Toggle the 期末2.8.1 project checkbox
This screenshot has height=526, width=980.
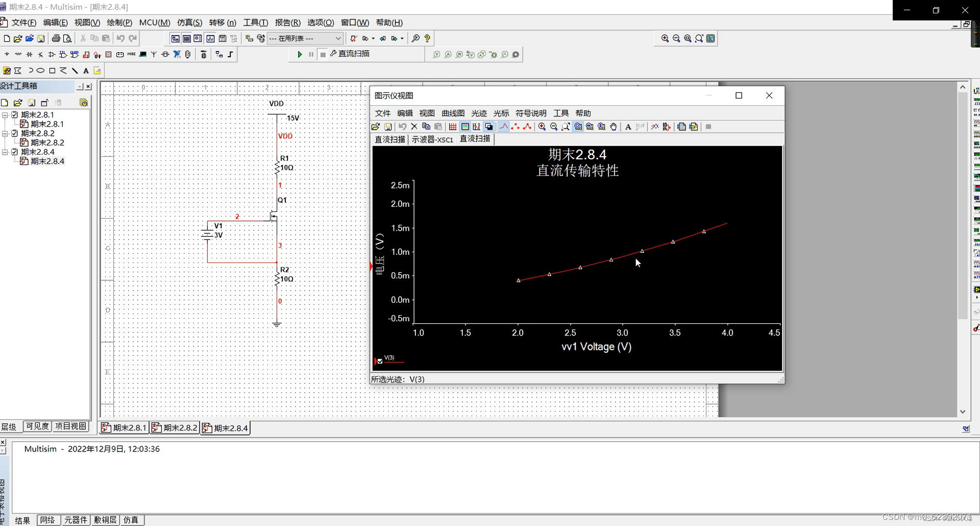(x=15, y=115)
